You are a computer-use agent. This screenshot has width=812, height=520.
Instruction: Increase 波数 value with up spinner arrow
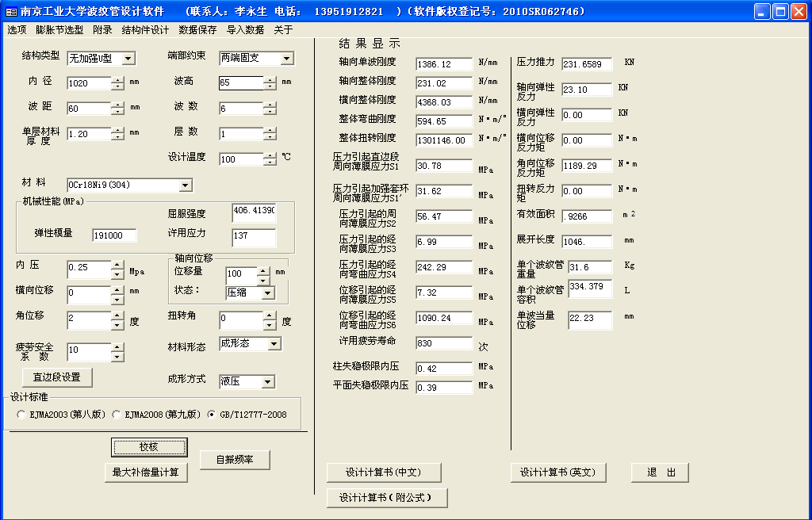click(x=270, y=105)
